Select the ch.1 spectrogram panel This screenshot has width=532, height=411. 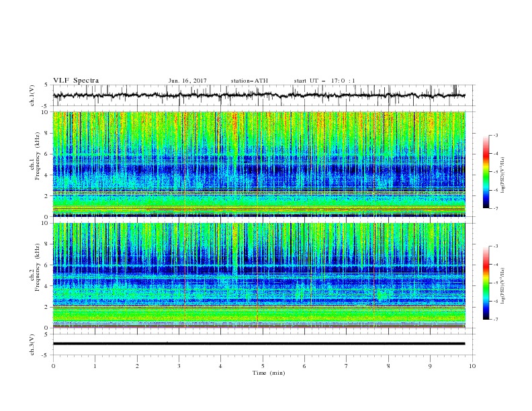tap(259, 164)
